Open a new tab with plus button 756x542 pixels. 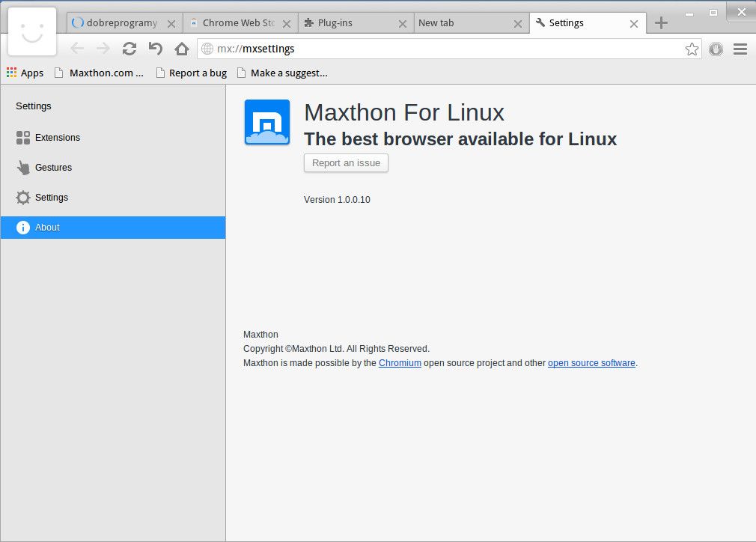(661, 22)
